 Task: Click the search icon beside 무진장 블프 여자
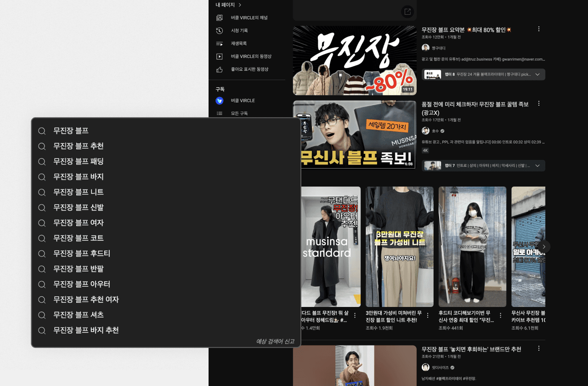pyautogui.click(x=42, y=223)
